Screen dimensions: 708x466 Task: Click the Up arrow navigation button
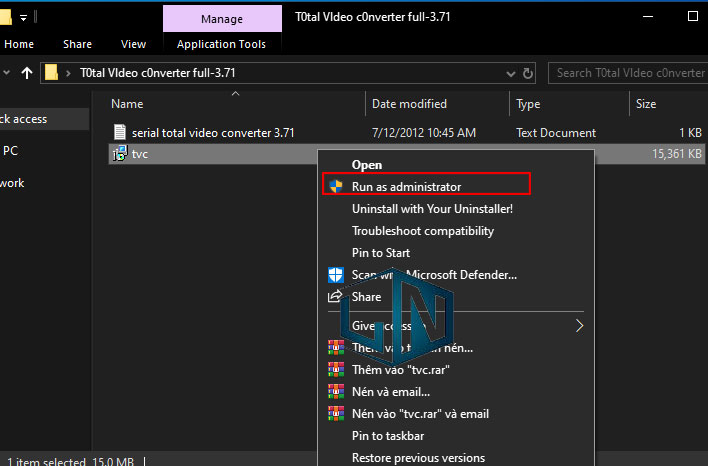pos(27,73)
